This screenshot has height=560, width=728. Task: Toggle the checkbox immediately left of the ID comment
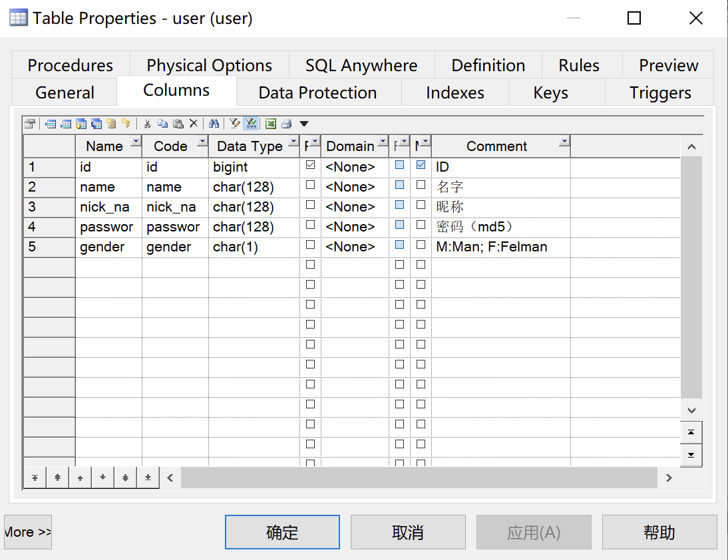coord(421,166)
